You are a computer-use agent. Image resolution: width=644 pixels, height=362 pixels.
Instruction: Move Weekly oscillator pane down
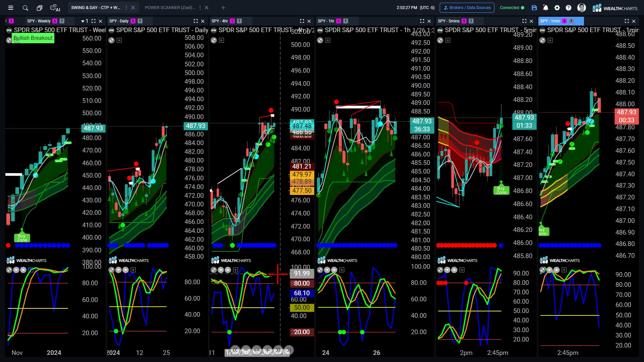pos(16,270)
